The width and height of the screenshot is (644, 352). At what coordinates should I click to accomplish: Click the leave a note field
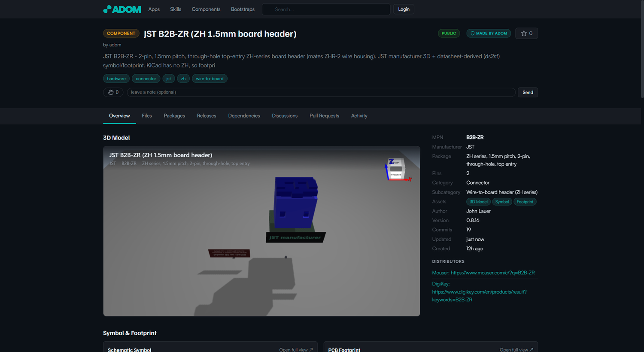321,92
